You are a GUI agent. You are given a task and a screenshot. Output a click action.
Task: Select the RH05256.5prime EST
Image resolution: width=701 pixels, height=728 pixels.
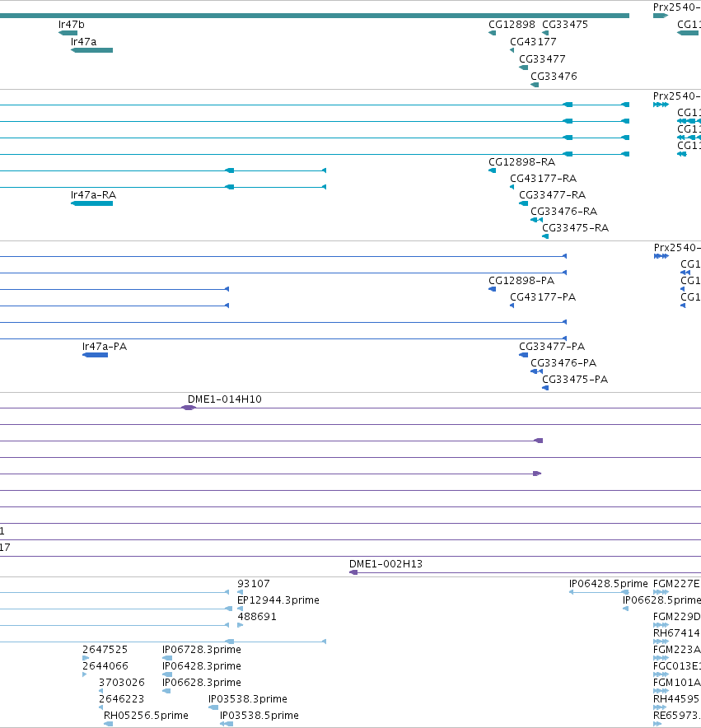(108, 724)
